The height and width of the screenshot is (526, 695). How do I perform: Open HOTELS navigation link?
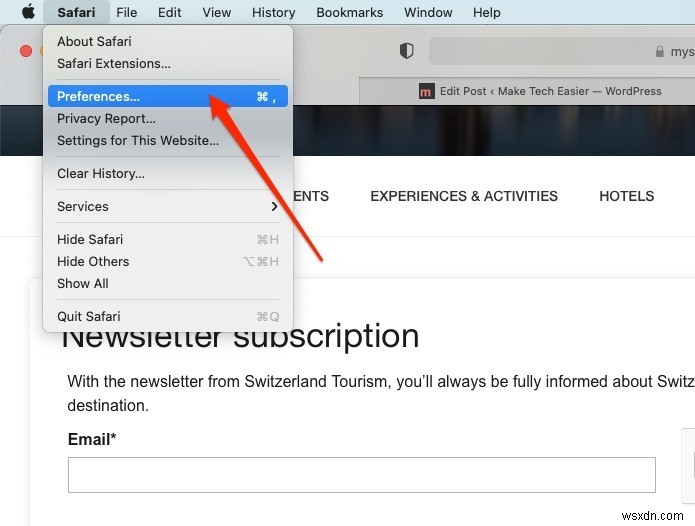click(626, 196)
